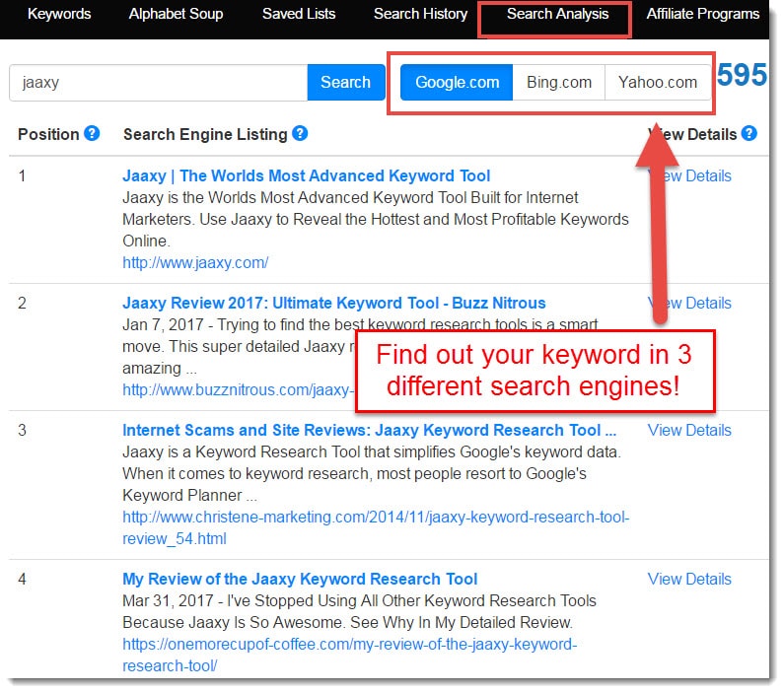The image size is (784, 693).
Task: Click the 'Keyword Planner ...' description text
Action: coord(189,496)
